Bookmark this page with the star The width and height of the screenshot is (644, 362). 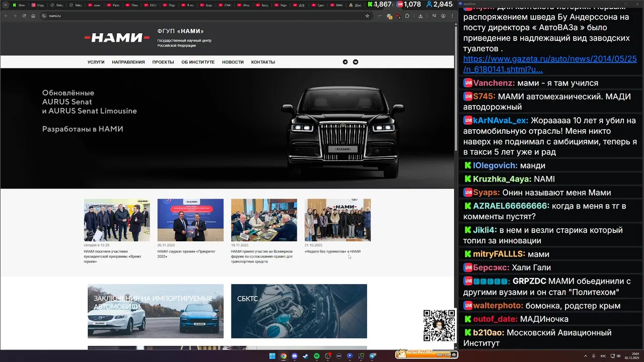367,16
